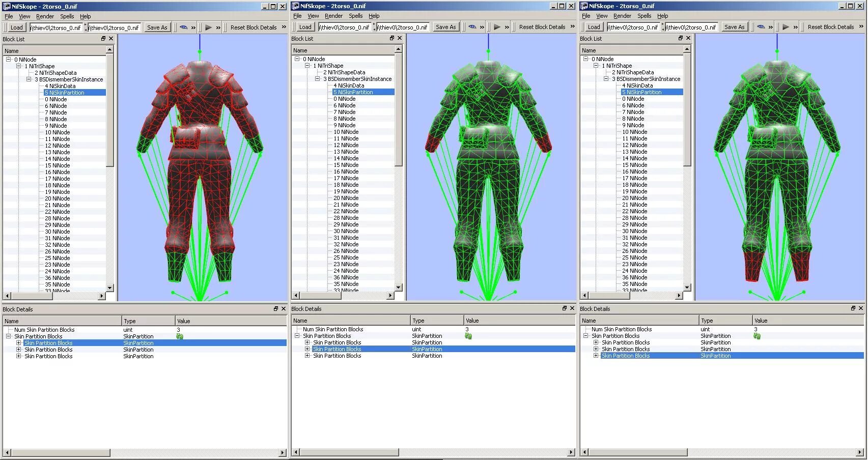This screenshot has width=868, height=460.
Task: Collapse 1 NiTriShape node in right window
Action: coord(596,66)
